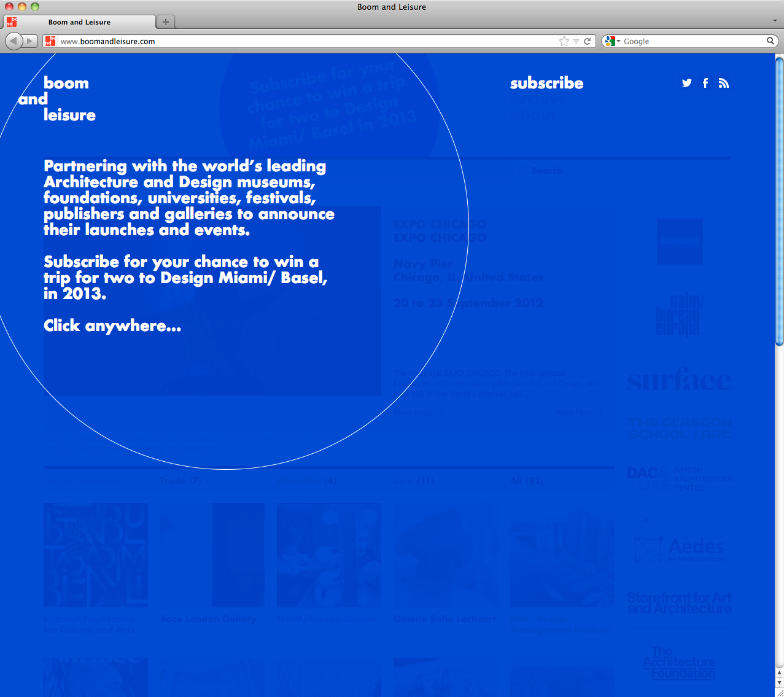Close the browser window with the red button
The width and height of the screenshot is (784, 697).
(x=9, y=7)
